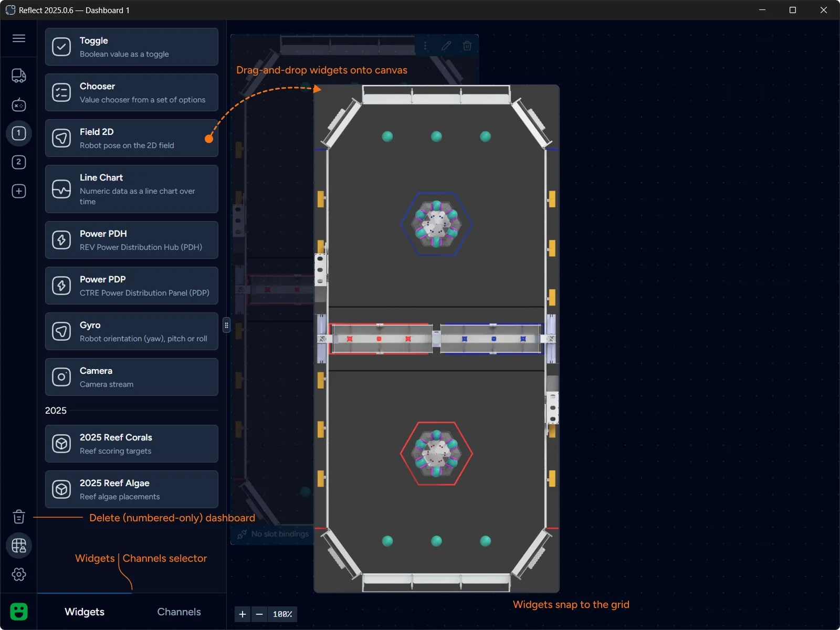Collapse the widget panel using the drag handle
The height and width of the screenshot is (630, 840).
tap(226, 325)
